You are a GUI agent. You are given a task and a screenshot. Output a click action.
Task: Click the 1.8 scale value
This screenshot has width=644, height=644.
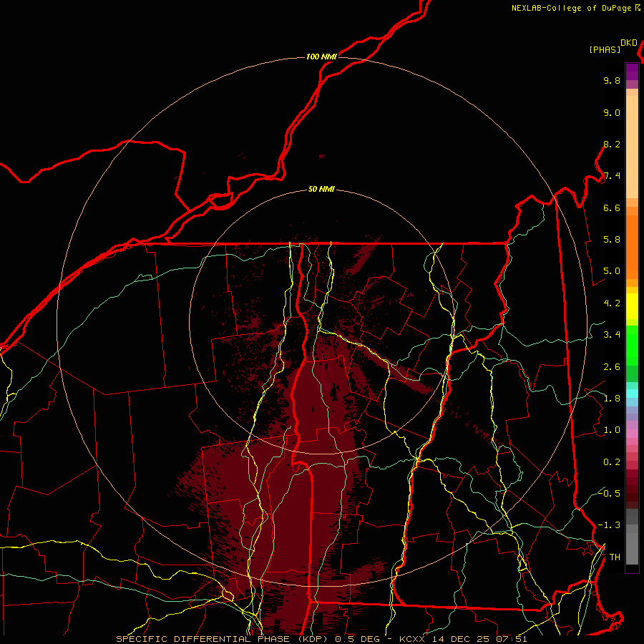click(612, 399)
